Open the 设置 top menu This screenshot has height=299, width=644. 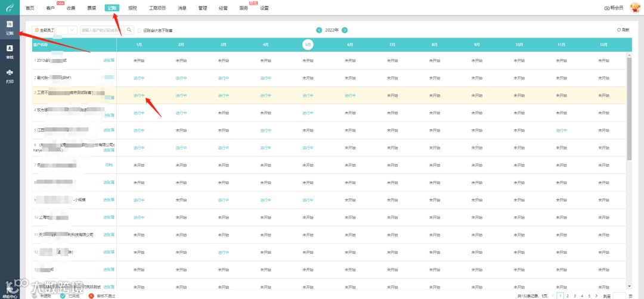point(265,8)
